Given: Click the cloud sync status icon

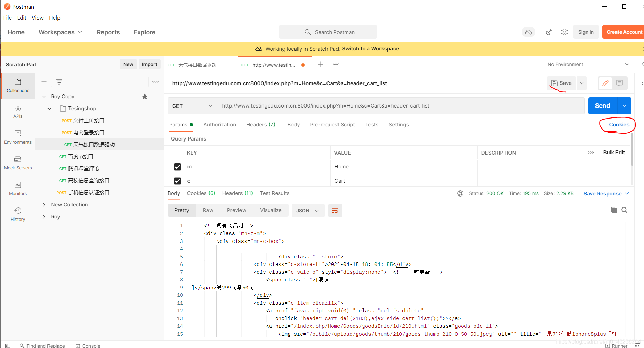Looking at the screenshot, I should click(528, 32).
